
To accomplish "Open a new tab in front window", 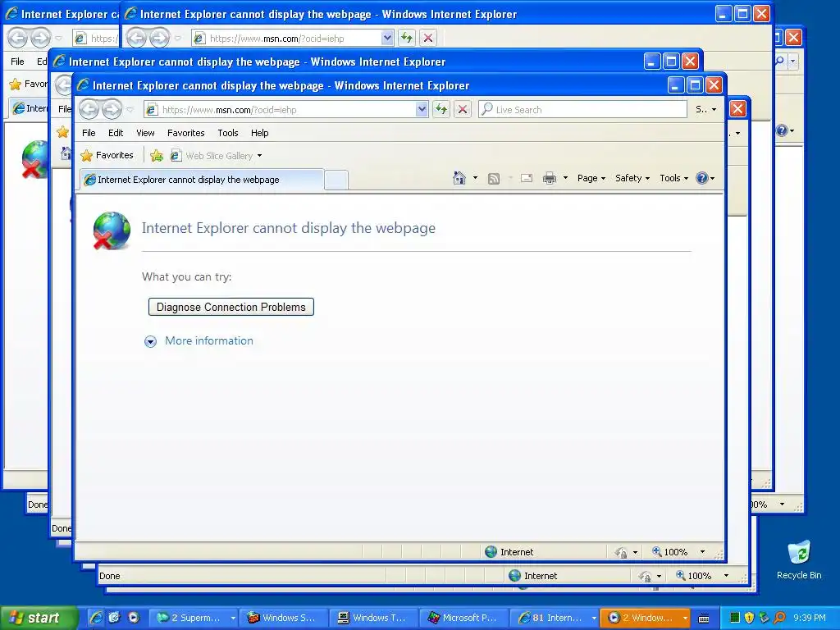I will [336, 180].
